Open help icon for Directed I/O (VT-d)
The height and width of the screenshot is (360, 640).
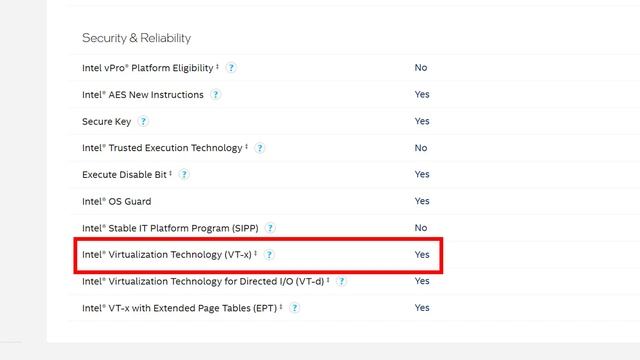pyautogui.click(x=341, y=281)
